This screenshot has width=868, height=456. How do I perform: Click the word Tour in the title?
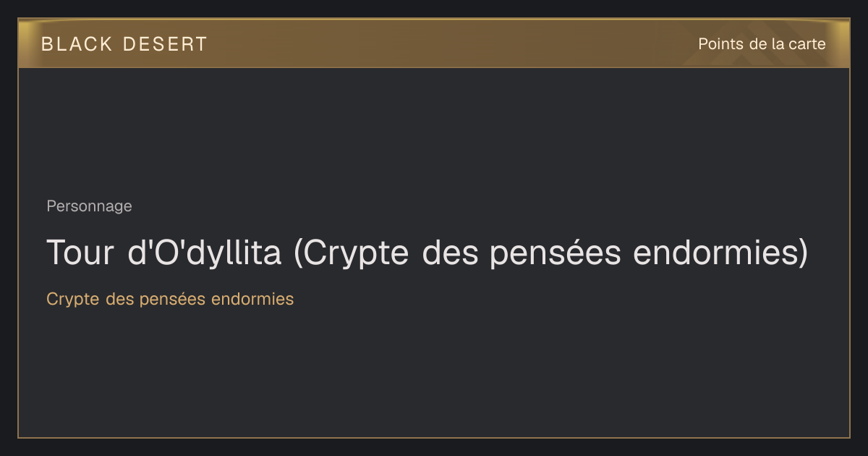(80, 253)
